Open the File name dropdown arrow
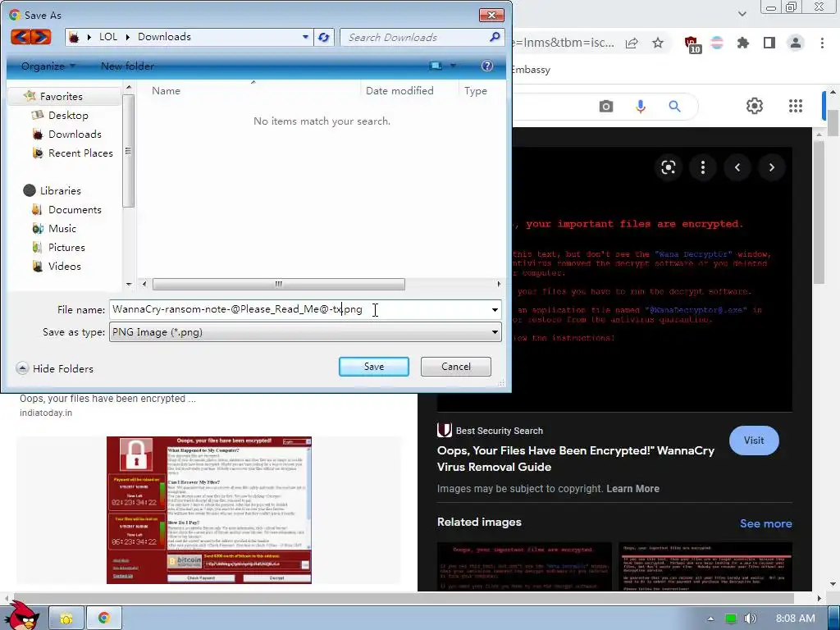Screen dimensions: 840x630 tap(495, 309)
